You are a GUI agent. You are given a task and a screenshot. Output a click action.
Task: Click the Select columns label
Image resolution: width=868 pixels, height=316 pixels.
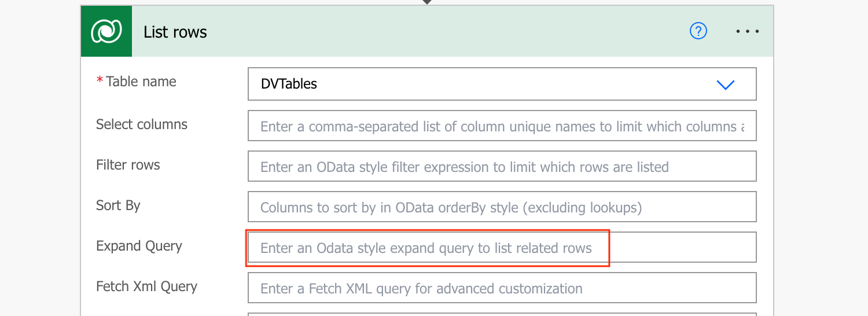coord(142,124)
